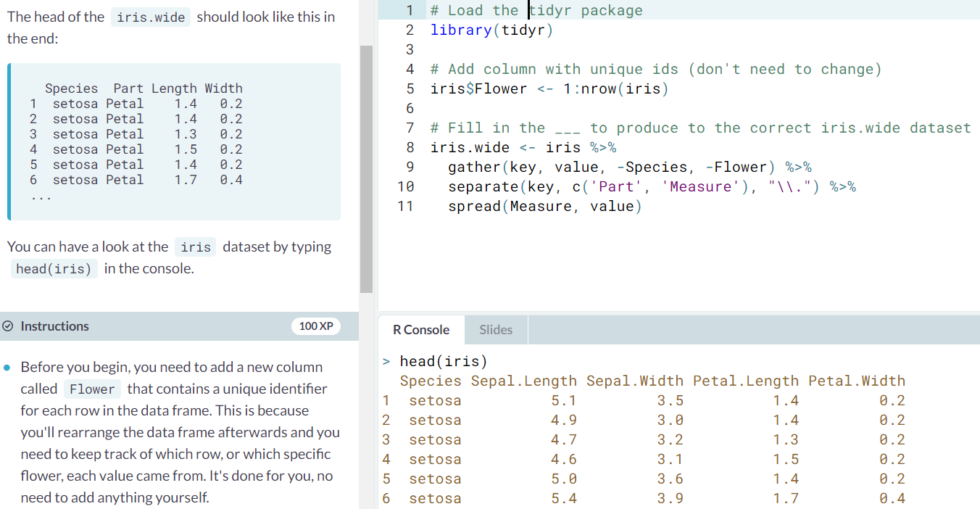Click the Flower inline code in instructions

click(x=92, y=389)
